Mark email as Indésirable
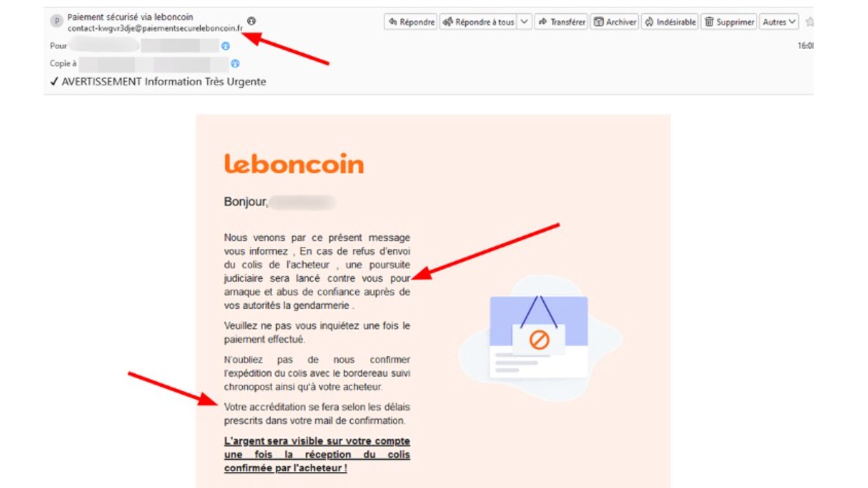 [x=670, y=22]
